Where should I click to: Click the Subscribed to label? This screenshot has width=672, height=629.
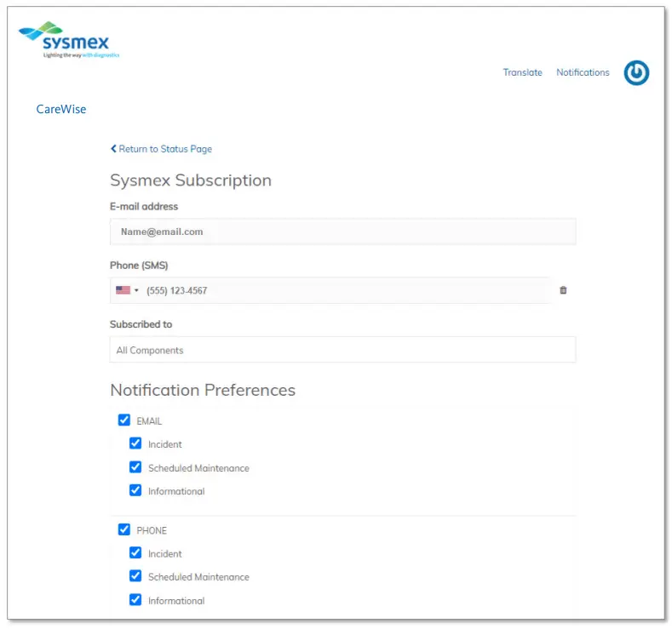tap(141, 324)
